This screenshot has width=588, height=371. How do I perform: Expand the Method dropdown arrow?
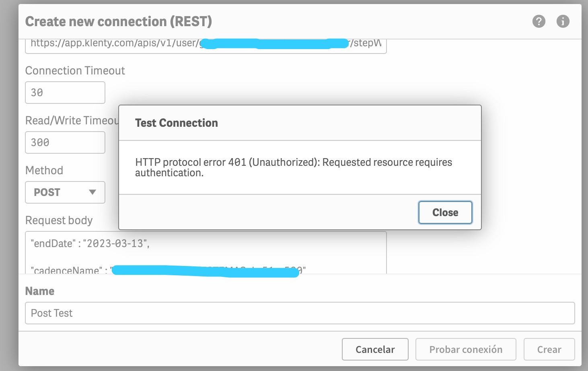click(93, 192)
